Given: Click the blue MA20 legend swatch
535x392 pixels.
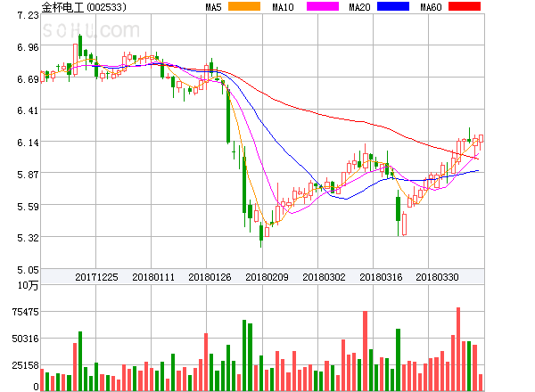Looking at the screenshot, I should click(x=393, y=6).
